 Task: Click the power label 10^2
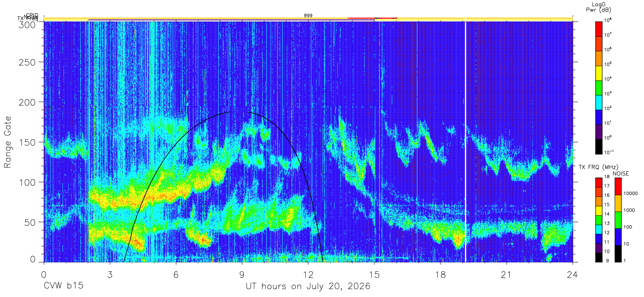pyautogui.click(x=608, y=108)
